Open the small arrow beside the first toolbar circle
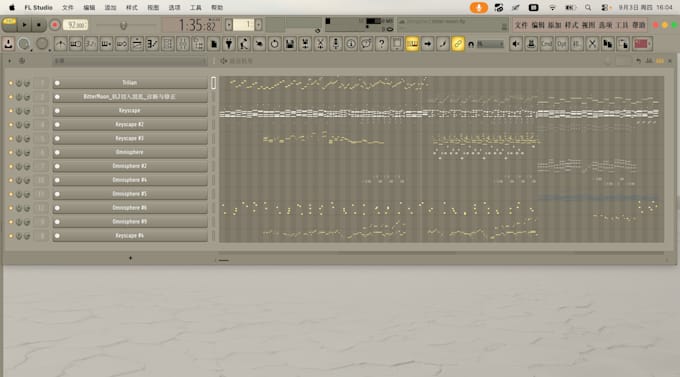 pyautogui.click(x=32, y=50)
